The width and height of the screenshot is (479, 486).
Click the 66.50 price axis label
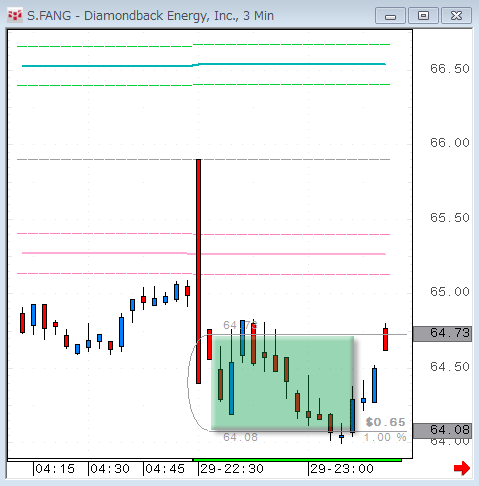click(x=450, y=69)
